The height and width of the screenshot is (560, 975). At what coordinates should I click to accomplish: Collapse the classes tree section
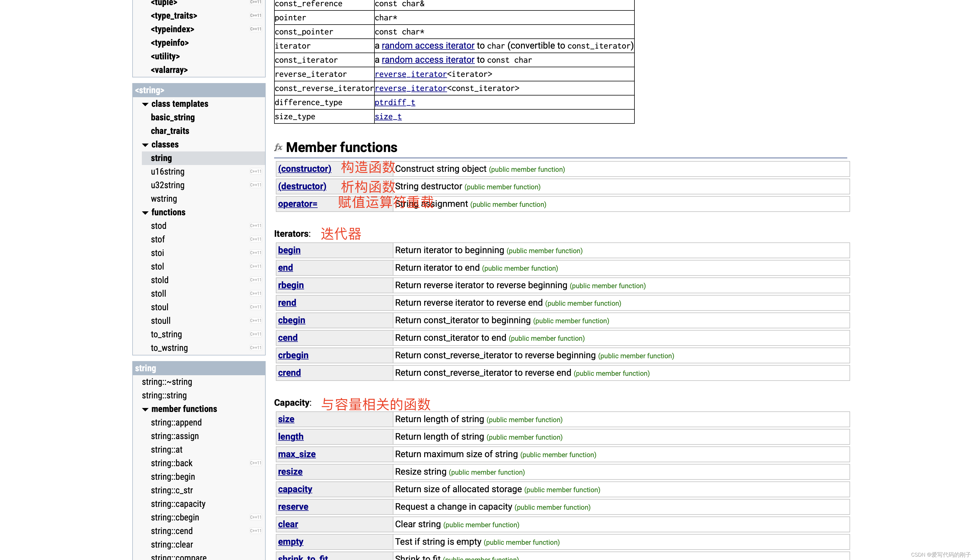(x=145, y=145)
